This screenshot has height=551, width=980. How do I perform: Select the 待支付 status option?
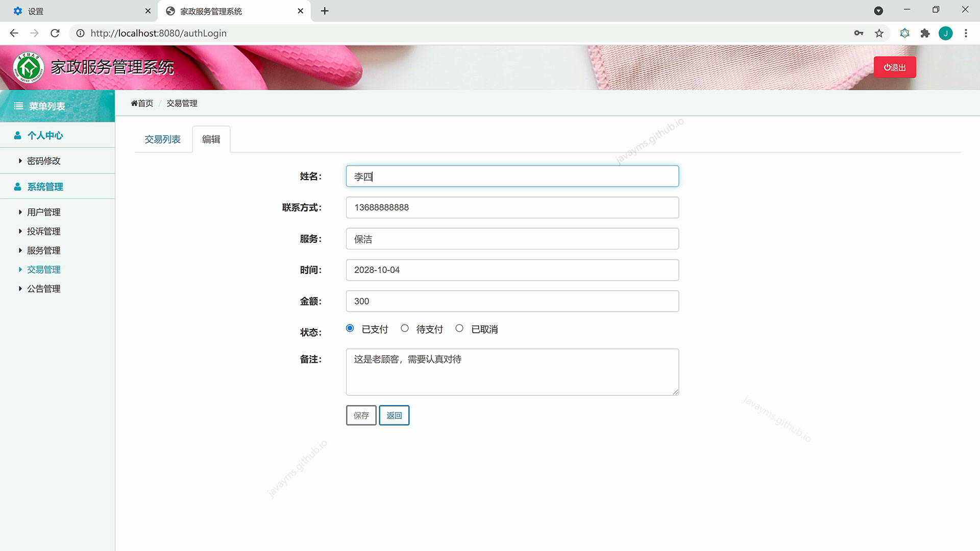coord(405,329)
